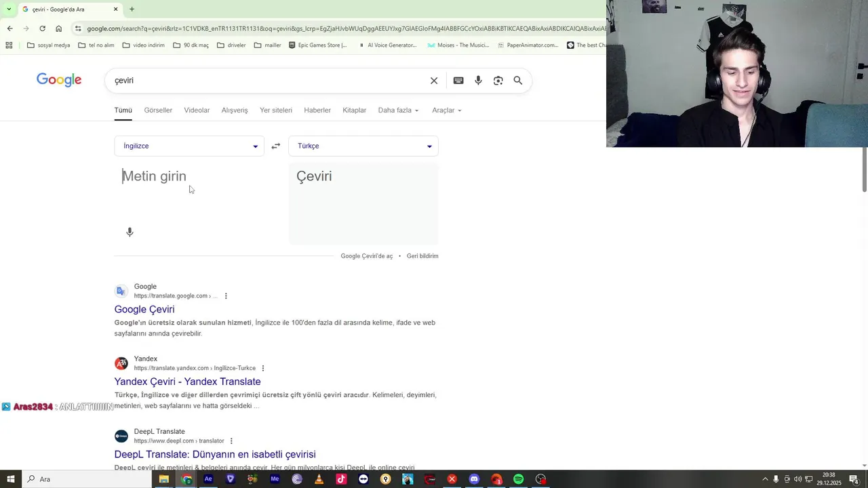This screenshot has width=868, height=488.
Task: Select the Tümü results tab
Action: [x=123, y=110]
